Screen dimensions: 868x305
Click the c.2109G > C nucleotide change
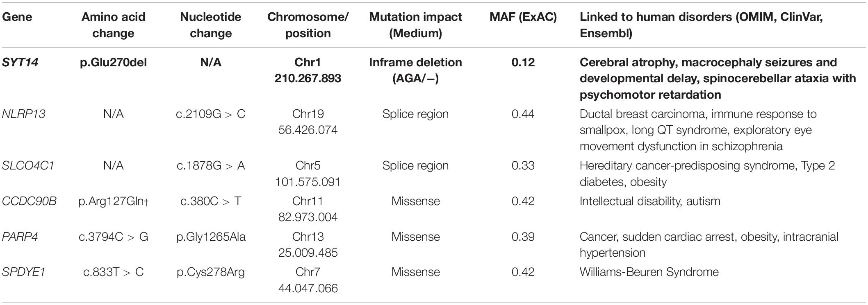211,114
